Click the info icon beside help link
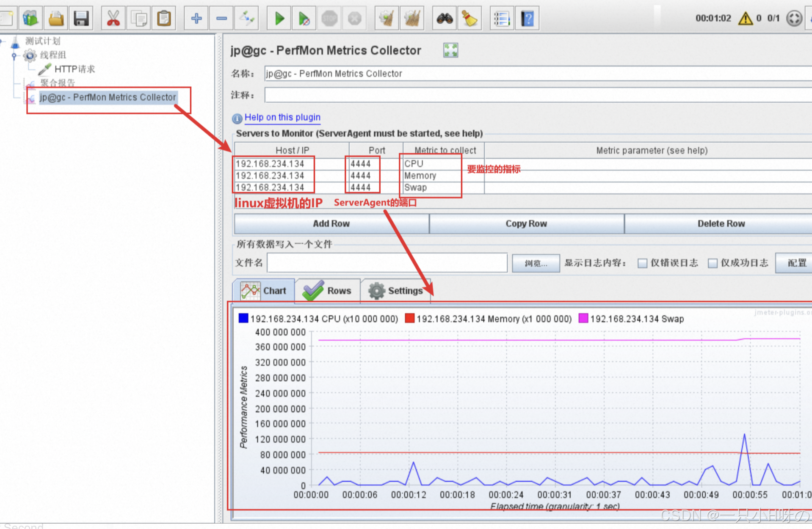The image size is (812, 529). coord(237,118)
